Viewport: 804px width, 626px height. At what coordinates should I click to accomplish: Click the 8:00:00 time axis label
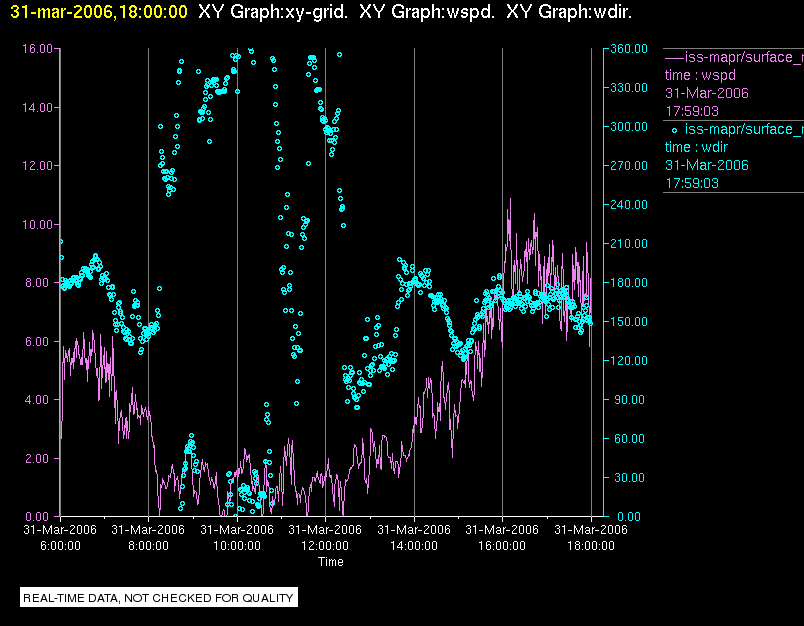tap(148, 546)
